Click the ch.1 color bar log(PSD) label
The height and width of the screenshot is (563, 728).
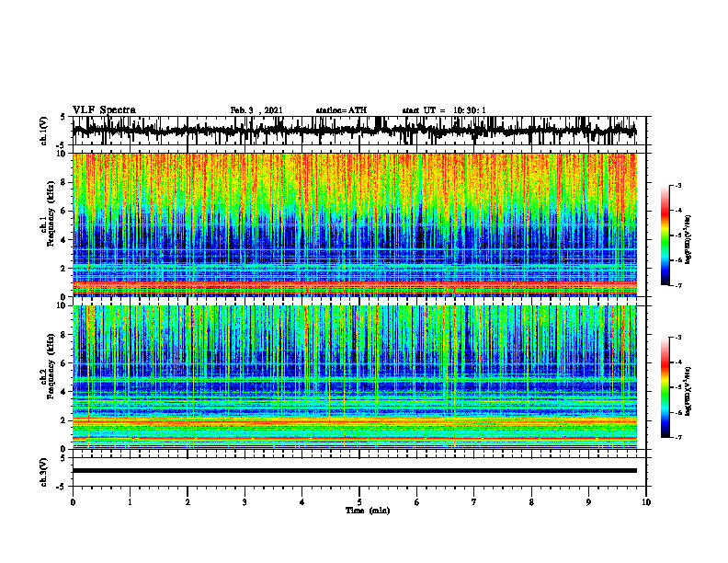(688, 239)
